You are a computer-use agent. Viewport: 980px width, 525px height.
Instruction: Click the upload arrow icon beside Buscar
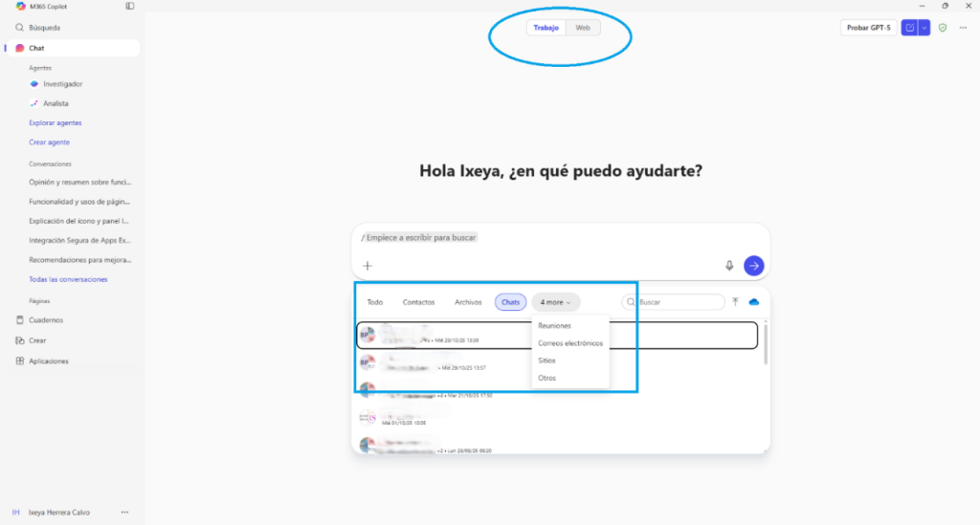click(735, 302)
